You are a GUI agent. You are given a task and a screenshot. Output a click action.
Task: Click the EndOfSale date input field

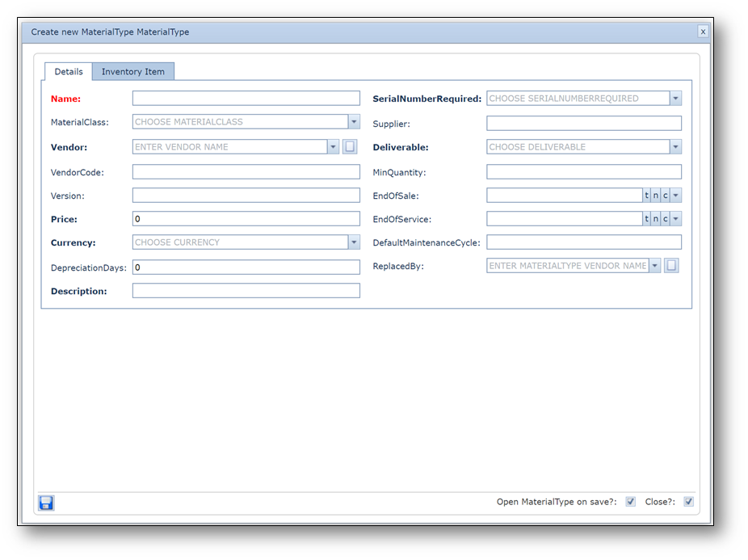(x=565, y=196)
